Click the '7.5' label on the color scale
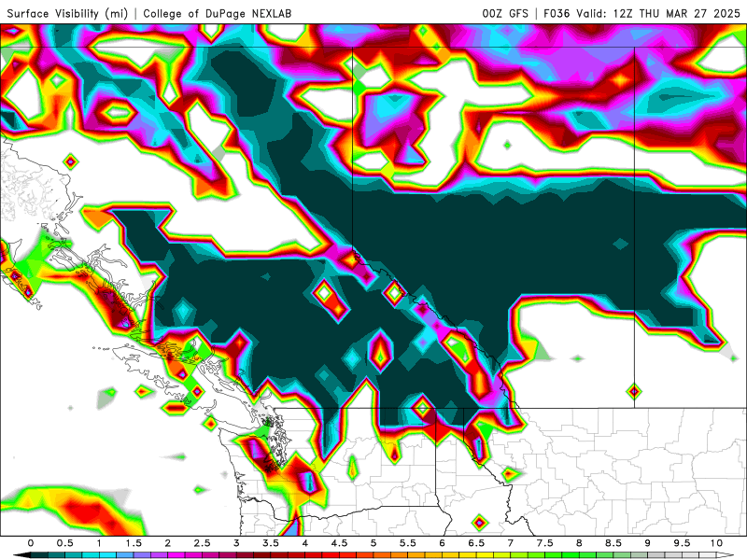747x560 pixels. (x=545, y=543)
